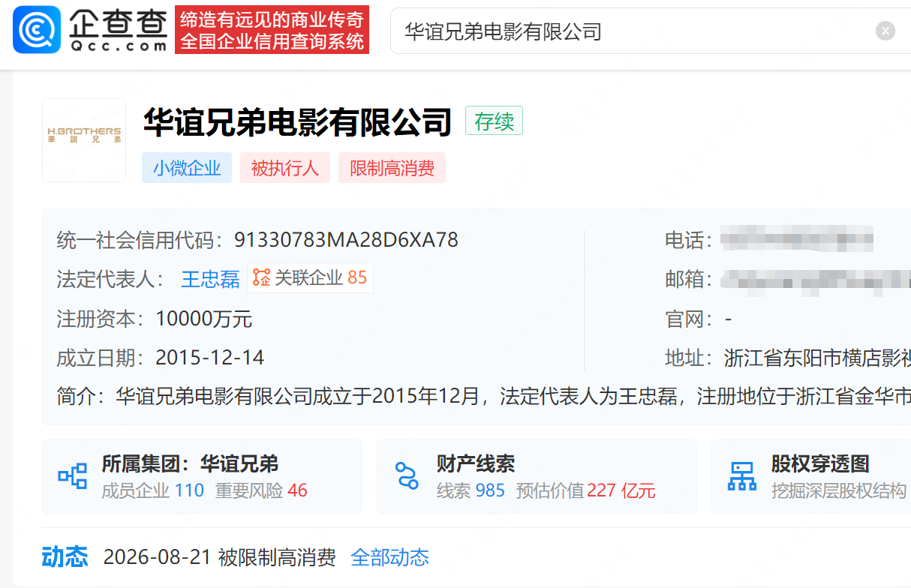Clear the search box with X icon
Viewport: 911px width, 588px height.
(x=885, y=31)
